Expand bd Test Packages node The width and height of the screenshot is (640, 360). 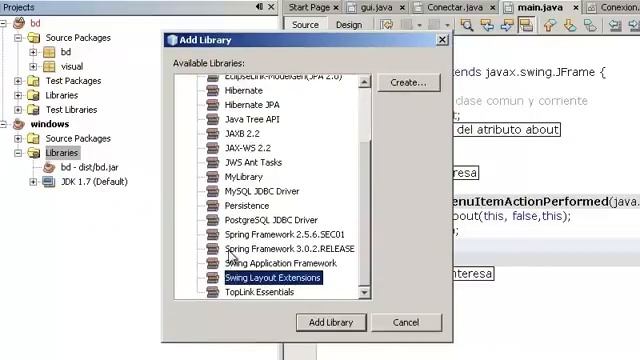[18, 81]
